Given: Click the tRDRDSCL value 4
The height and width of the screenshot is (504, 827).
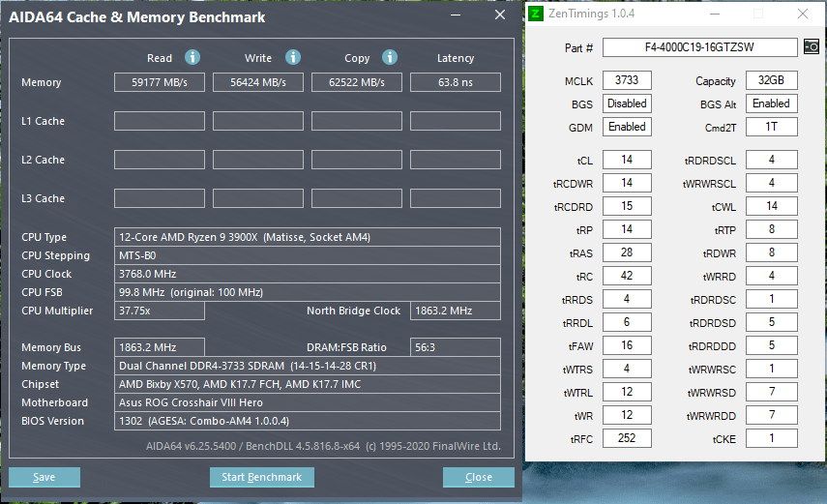Looking at the screenshot, I should click(x=772, y=160).
